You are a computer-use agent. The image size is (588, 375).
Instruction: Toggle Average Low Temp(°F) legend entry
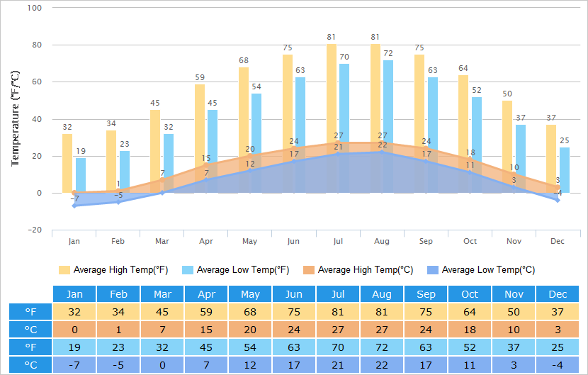[x=235, y=270]
